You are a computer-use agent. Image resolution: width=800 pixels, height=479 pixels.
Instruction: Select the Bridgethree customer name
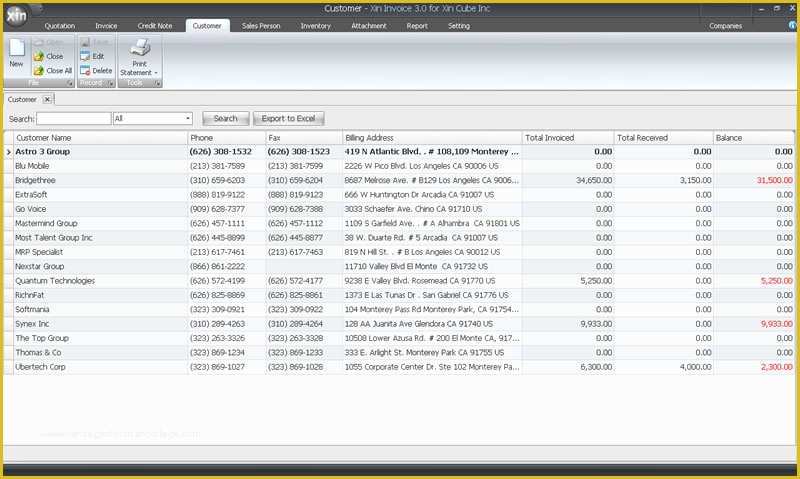point(35,181)
